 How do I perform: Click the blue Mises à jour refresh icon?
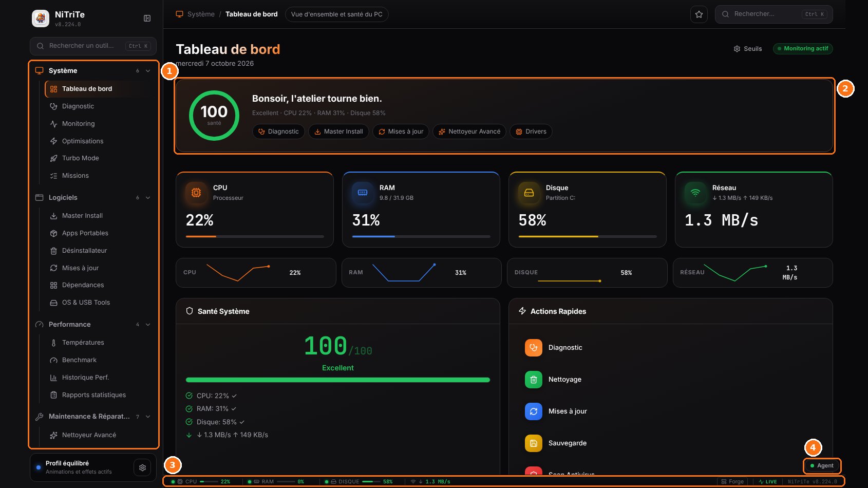(x=533, y=411)
